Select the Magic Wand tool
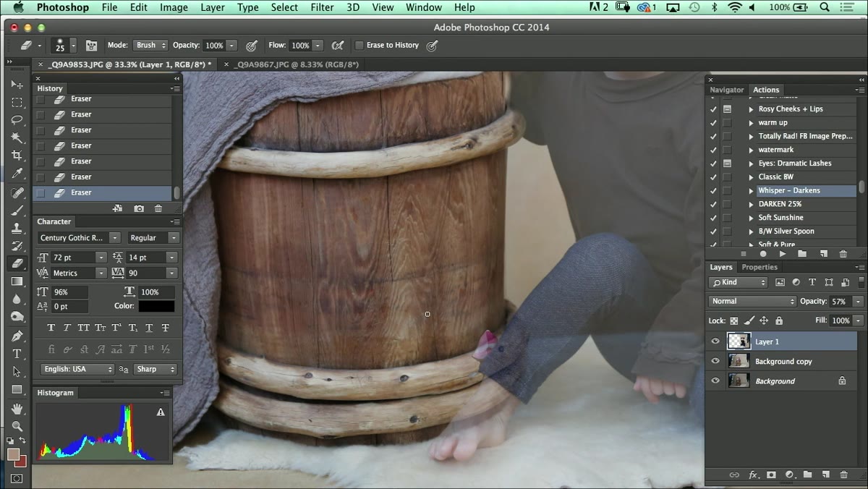 (17, 137)
